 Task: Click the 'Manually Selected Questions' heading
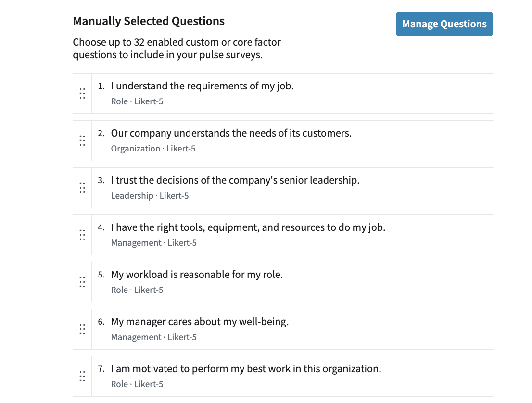[149, 21]
